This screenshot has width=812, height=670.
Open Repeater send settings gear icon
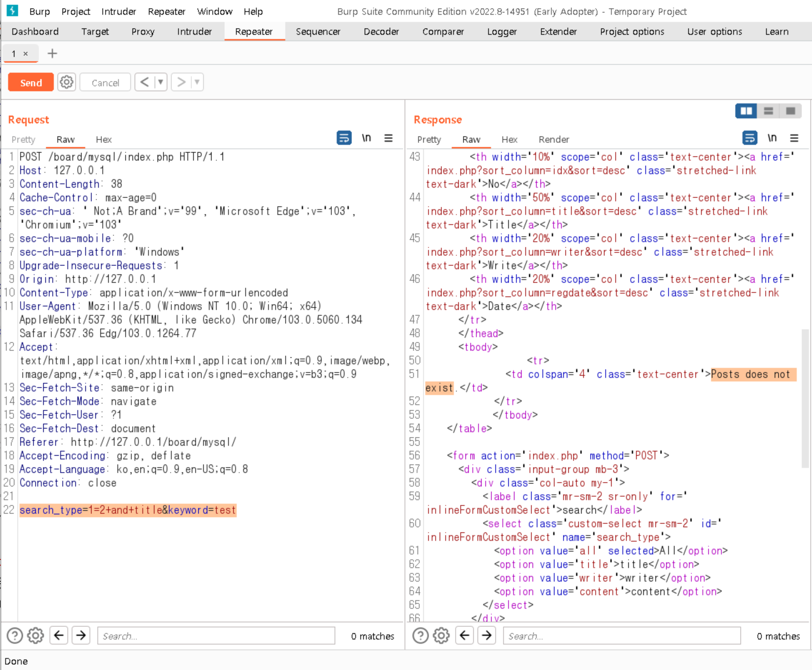tap(67, 82)
